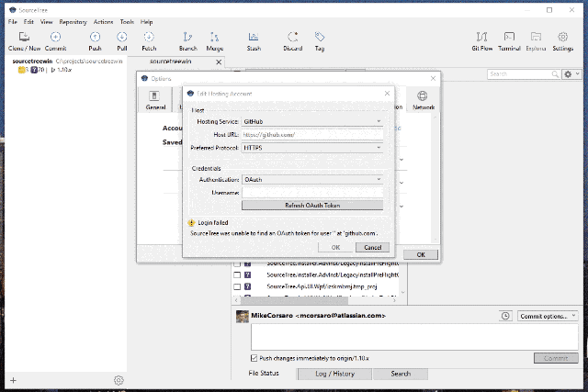Open Git Flow from the toolbar
Viewport: 588px width, 392px height.
[481, 41]
